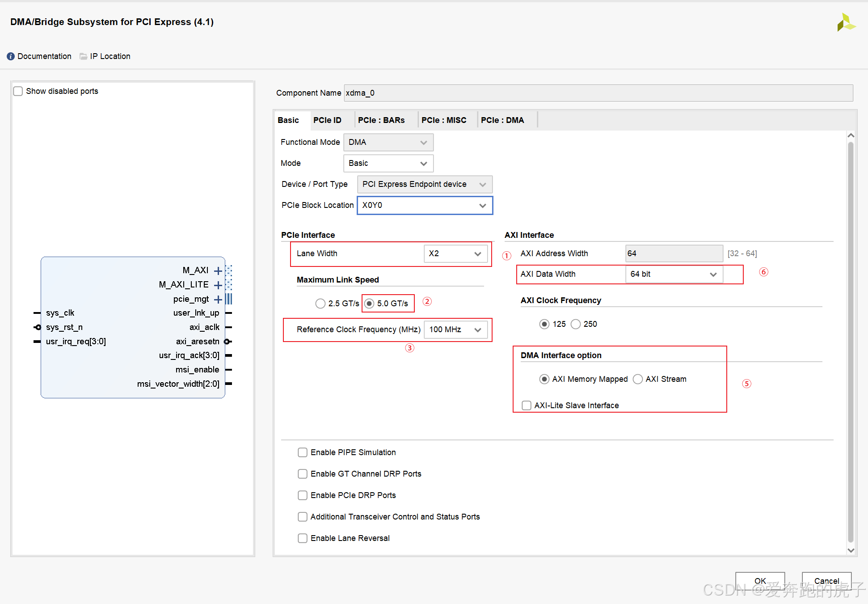Click the IP Location folder icon
This screenshot has height=604, width=868.
[x=83, y=56]
